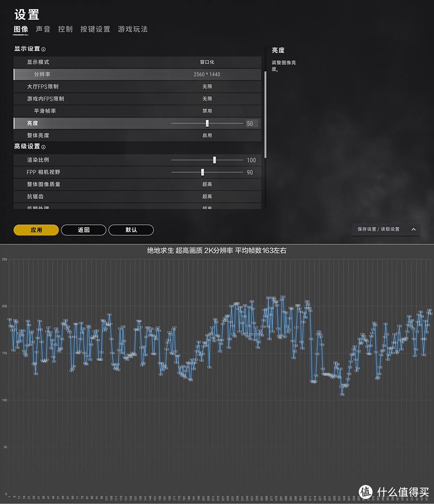The width and height of the screenshot is (434, 504).
Task: Click the 250 label on the chart axis
Action: point(4,259)
